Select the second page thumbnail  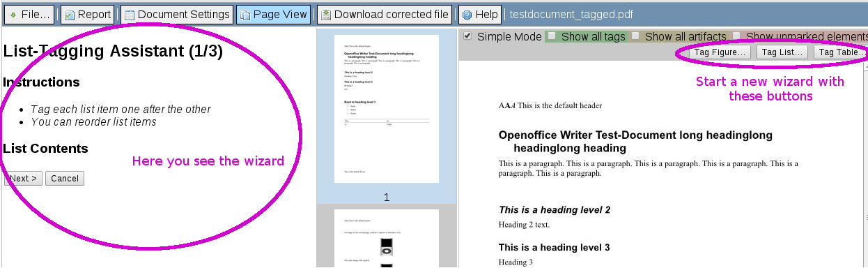click(x=387, y=238)
